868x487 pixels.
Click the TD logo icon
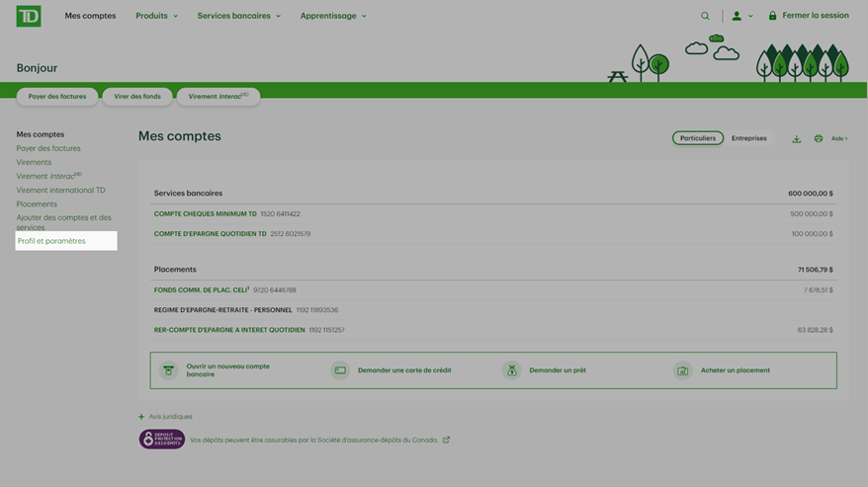click(x=29, y=16)
